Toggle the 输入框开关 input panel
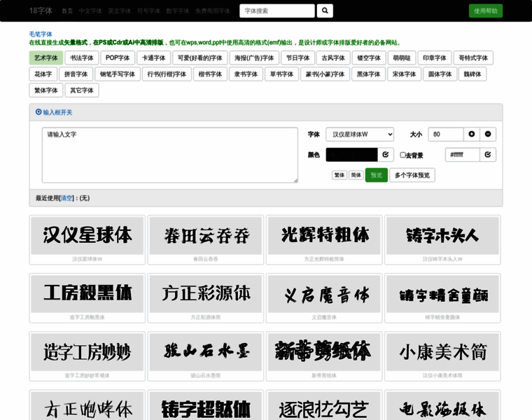This screenshot has height=420, width=532. pos(54,112)
